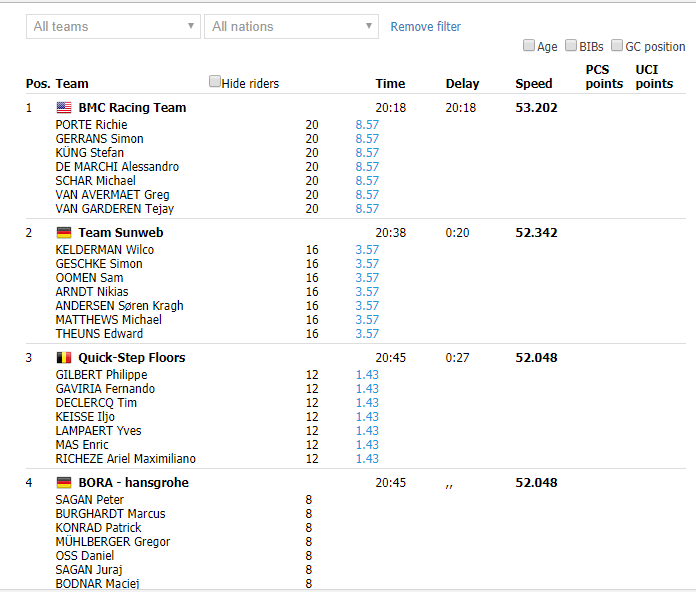Open rider MAS Enric
The height and width of the screenshot is (592, 696).
click(82, 445)
